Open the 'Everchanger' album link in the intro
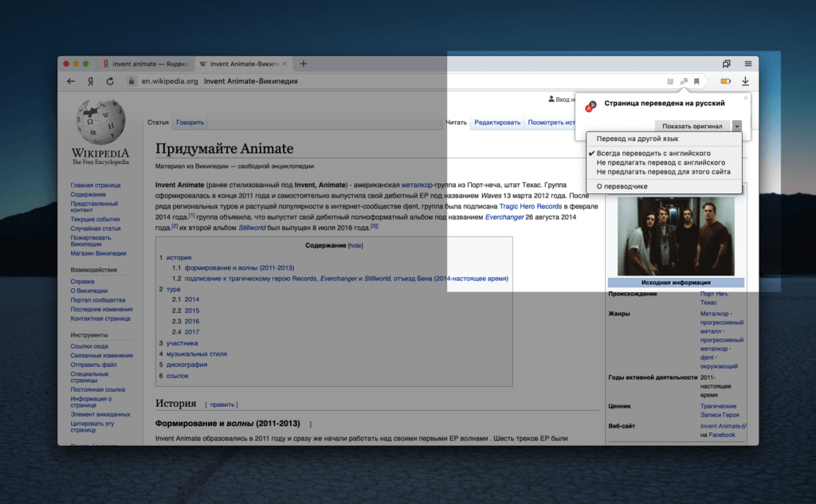Screen dimensions: 816x504 click(x=504, y=217)
